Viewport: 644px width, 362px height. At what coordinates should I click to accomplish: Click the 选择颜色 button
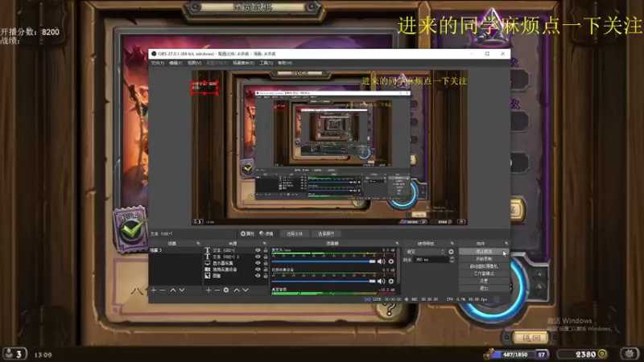(x=326, y=233)
